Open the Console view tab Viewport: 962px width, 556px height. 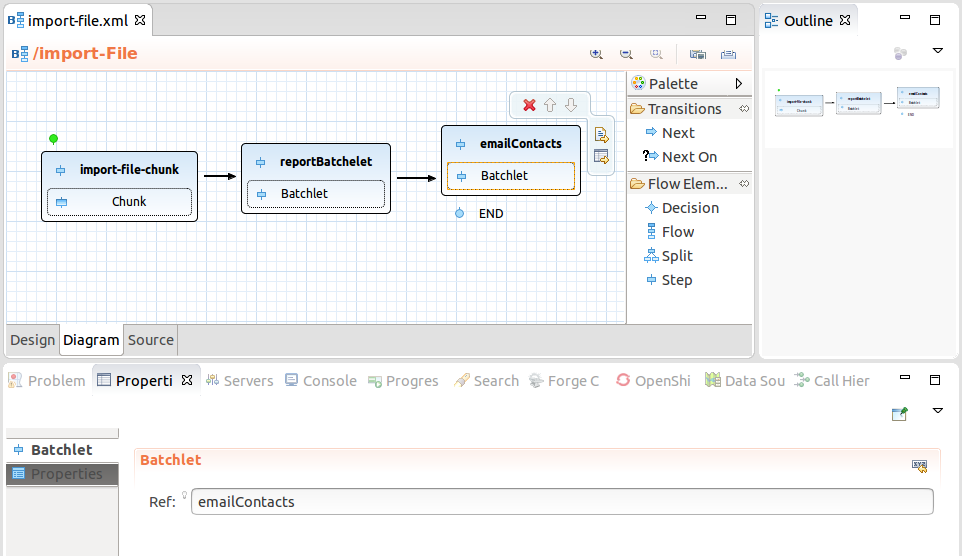click(x=329, y=381)
